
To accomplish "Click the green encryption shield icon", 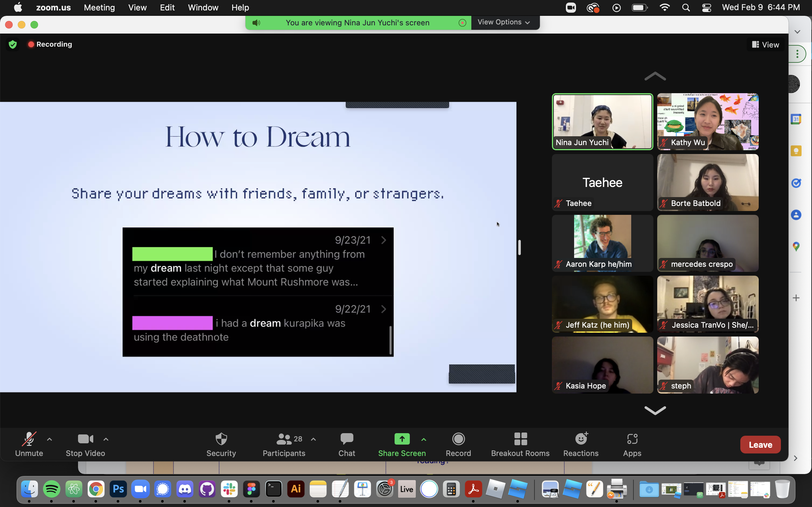I will pyautogui.click(x=13, y=44).
